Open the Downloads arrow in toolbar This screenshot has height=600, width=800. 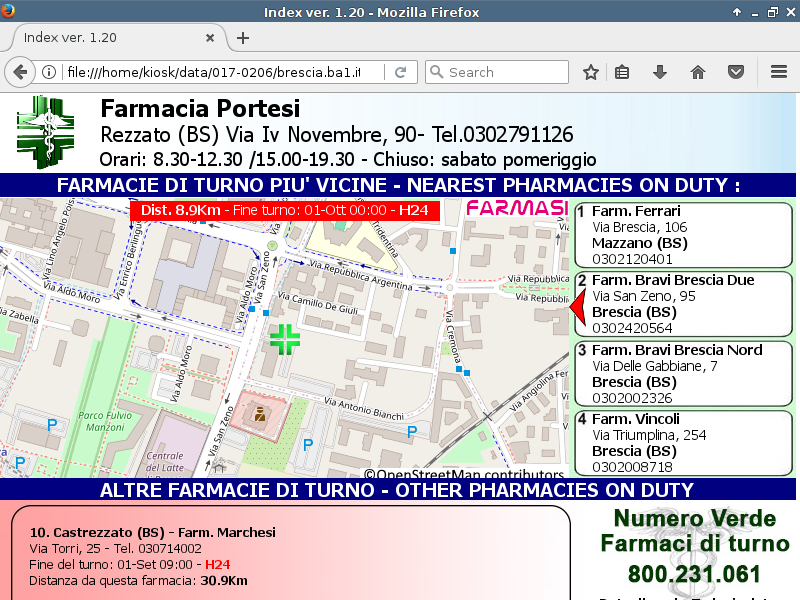[660, 72]
